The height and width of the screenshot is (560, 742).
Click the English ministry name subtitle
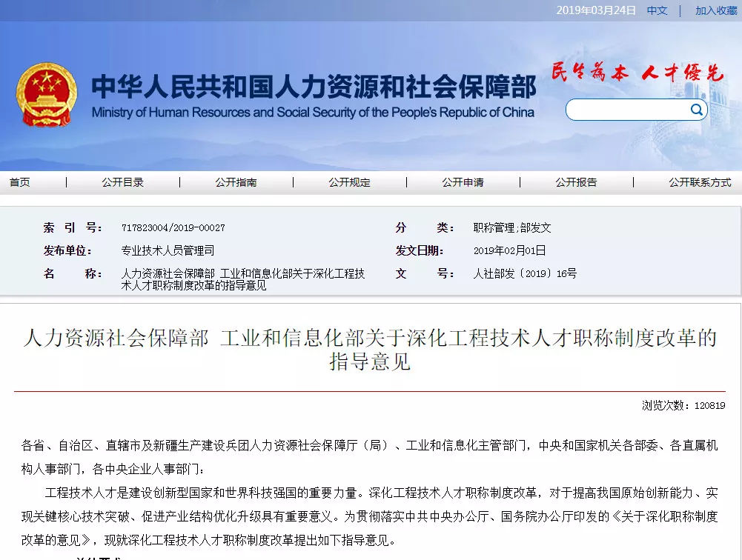(x=313, y=113)
